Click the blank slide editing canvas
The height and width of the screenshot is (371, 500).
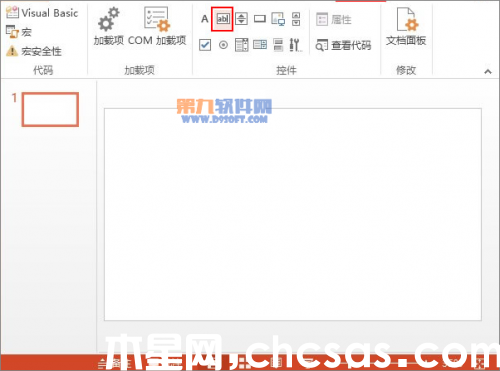293,214
